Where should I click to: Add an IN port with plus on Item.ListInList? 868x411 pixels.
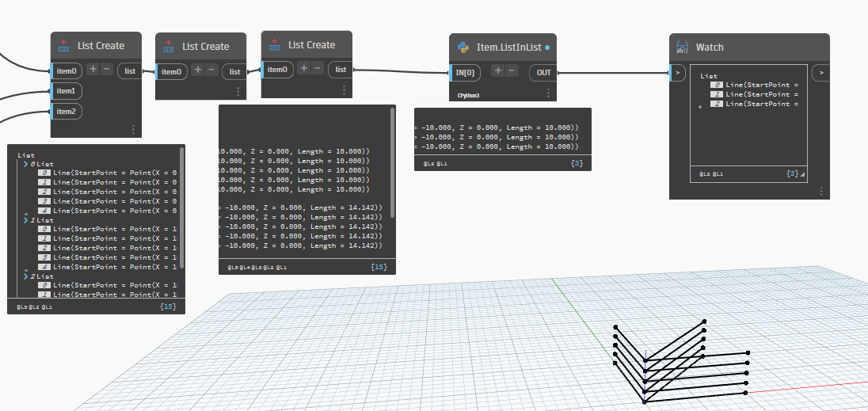(498, 70)
